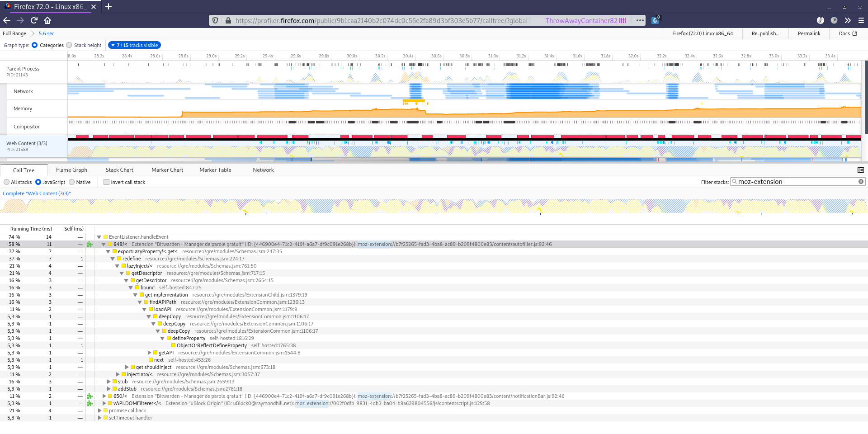Click the Full Range breadcrumb
This screenshot has width=868, height=434.
[14, 33]
